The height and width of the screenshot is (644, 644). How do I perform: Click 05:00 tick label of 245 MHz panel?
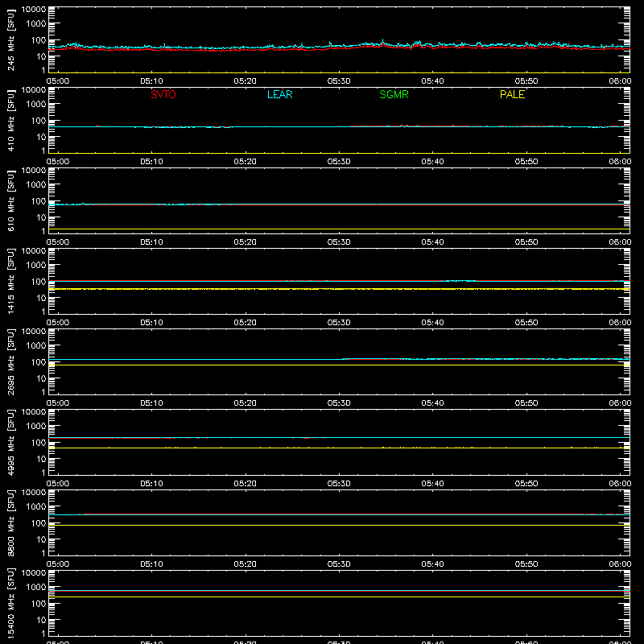coord(58,81)
